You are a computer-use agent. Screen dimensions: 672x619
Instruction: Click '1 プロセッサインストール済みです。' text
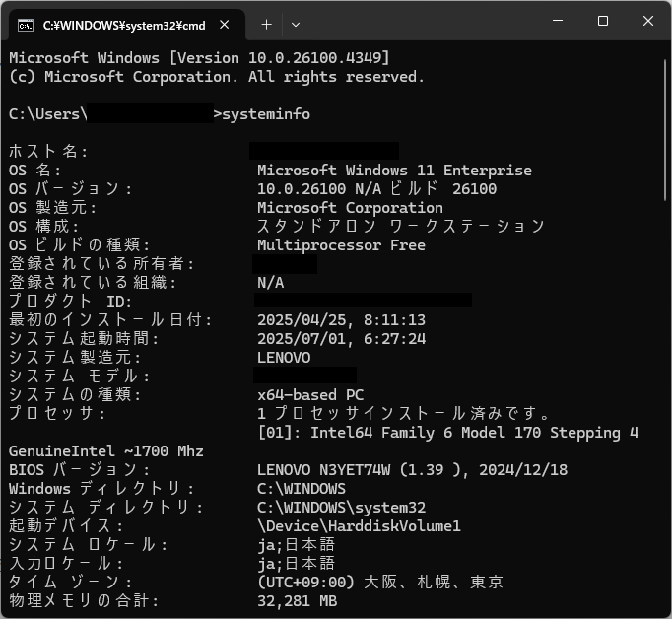pyautogui.click(x=403, y=414)
